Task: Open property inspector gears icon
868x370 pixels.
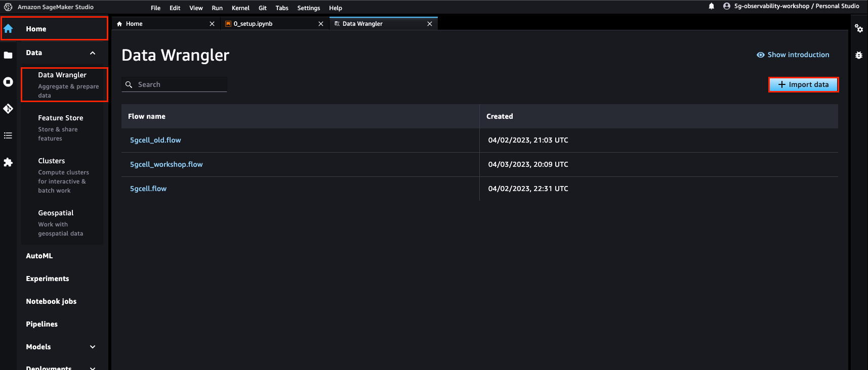Action: coord(859,28)
